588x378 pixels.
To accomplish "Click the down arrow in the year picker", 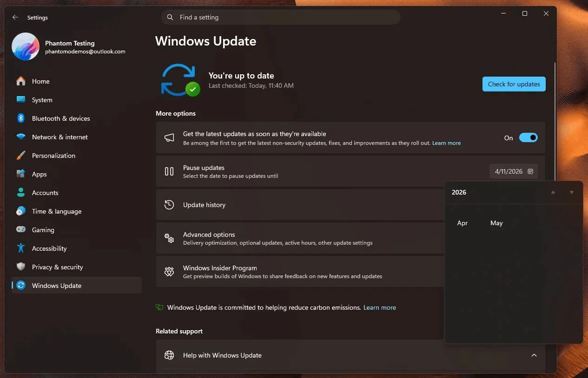I will [572, 192].
